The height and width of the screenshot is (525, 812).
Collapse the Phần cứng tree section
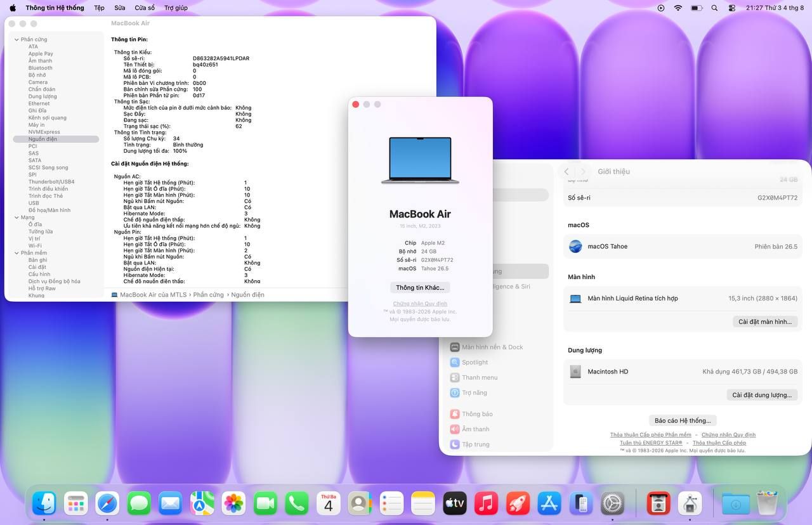16,39
